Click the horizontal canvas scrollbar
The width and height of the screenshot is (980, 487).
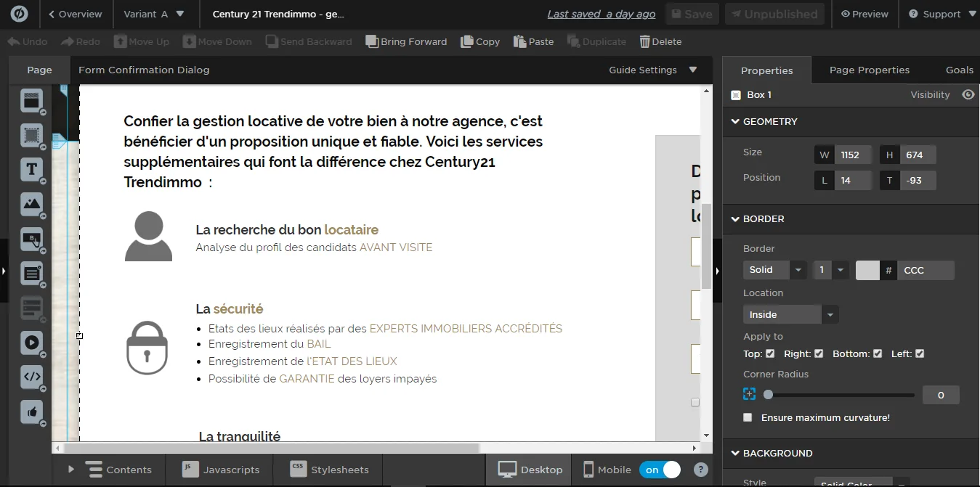pyautogui.click(x=272, y=448)
